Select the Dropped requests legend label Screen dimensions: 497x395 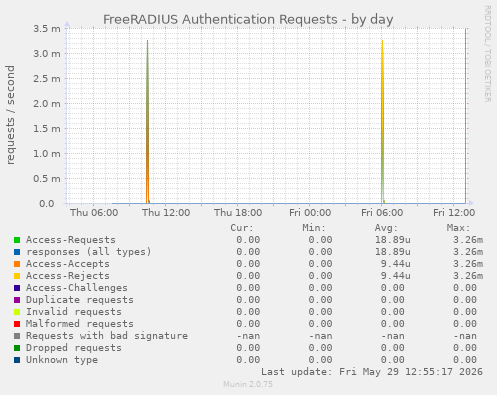click(x=74, y=348)
